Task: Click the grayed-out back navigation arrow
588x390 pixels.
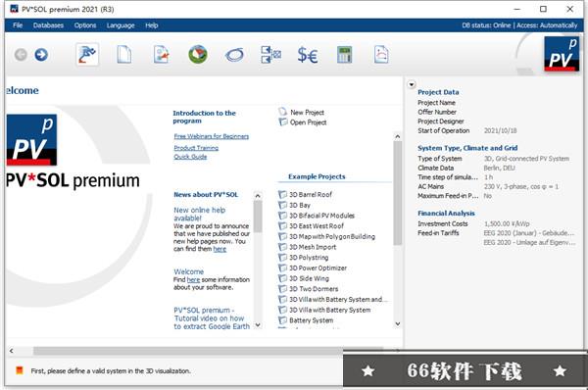Action: (21, 55)
